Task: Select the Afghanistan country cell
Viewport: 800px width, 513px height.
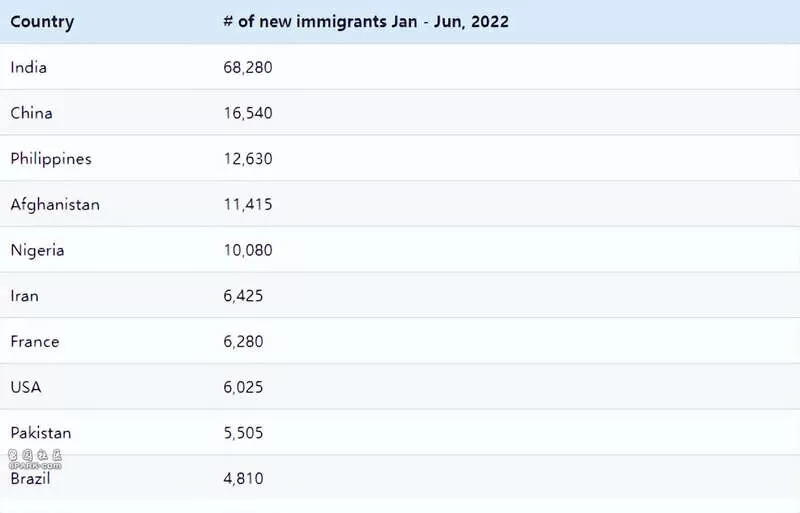Action: pyautogui.click(x=55, y=205)
